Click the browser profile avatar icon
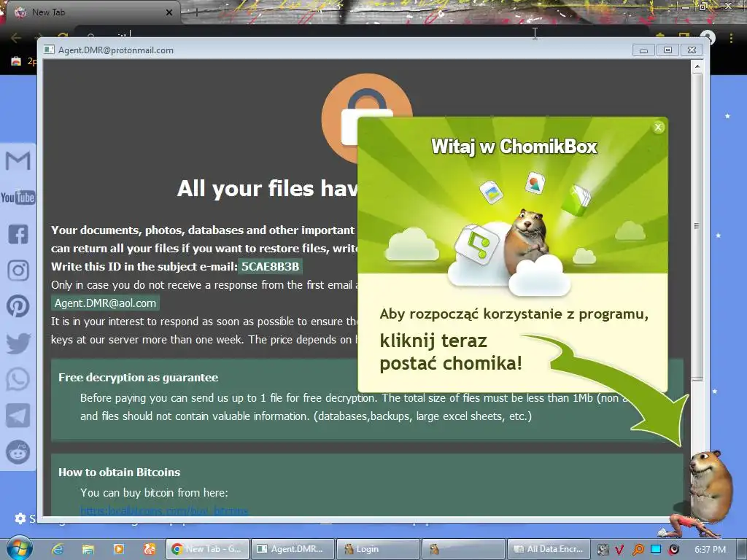Screen dimensions: 747x560 (708, 38)
